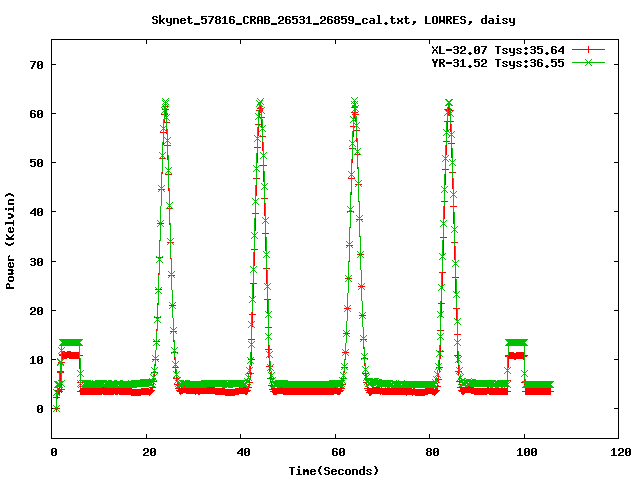Click the y-axis tick label 70

[x=36, y=65]
